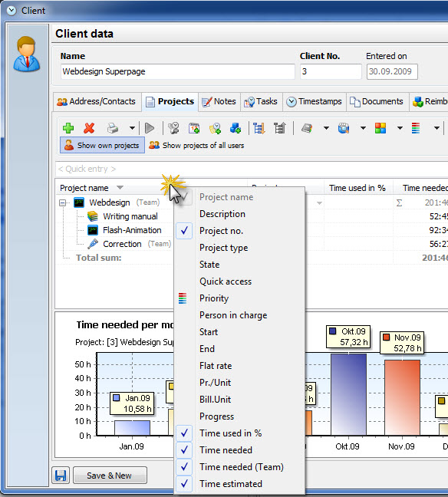Toggle Progress column in context menu

[x=240, y=416]
